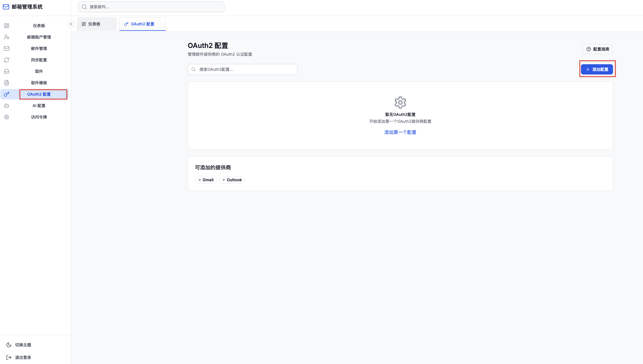Follow the 添加第一个配置 link

[x=400, y=132]
